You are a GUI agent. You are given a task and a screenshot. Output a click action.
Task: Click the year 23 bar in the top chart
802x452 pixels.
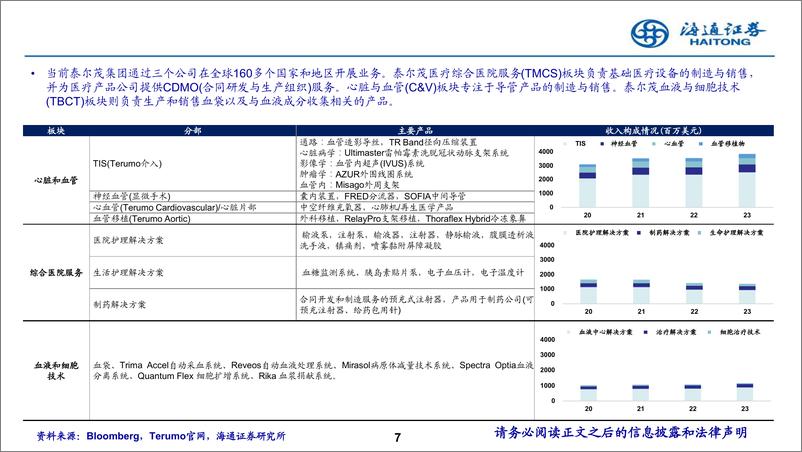[747, 180]
